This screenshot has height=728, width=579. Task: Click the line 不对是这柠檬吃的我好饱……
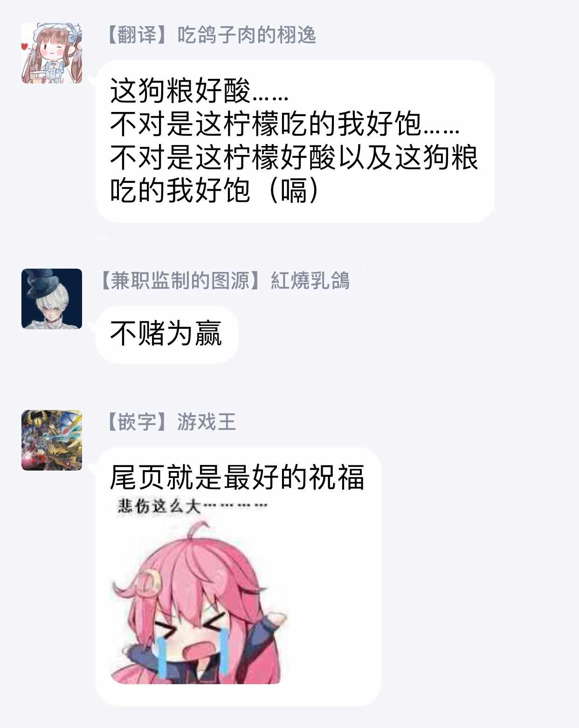coord(285,124)
